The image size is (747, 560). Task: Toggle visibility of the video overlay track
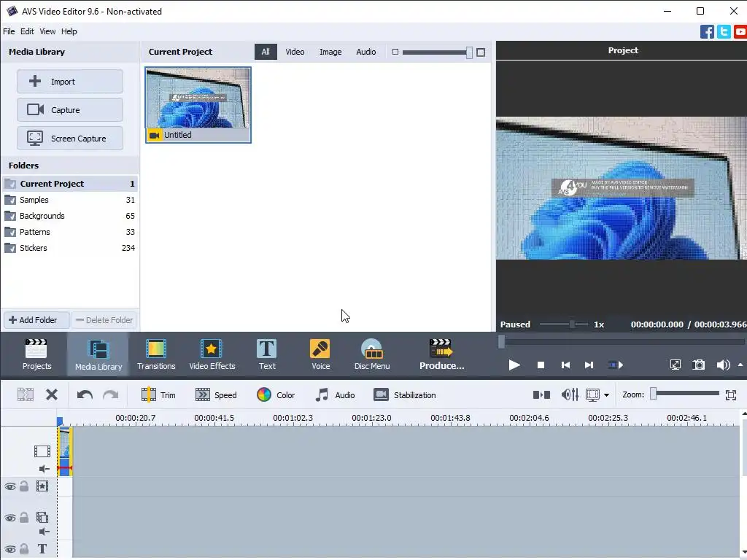point(10,518)
